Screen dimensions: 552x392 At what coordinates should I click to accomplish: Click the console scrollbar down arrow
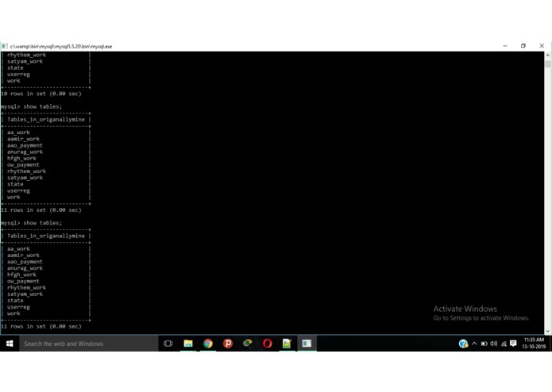[547, 331]
